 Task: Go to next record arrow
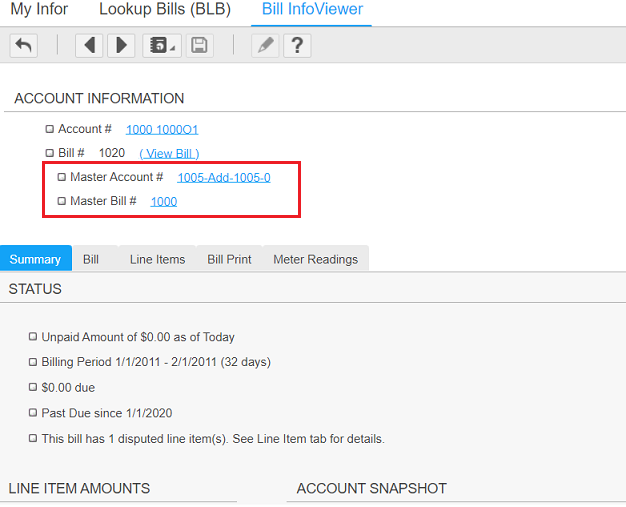(121, 45)
